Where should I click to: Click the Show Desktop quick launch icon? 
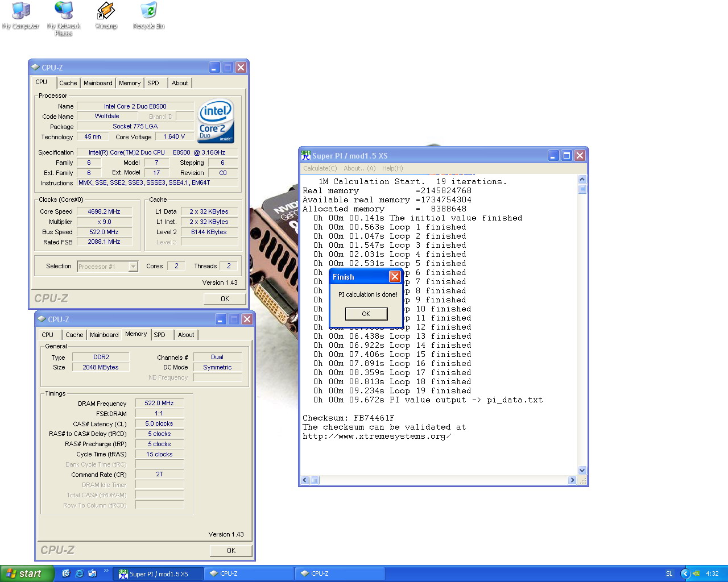pos(66,573)
